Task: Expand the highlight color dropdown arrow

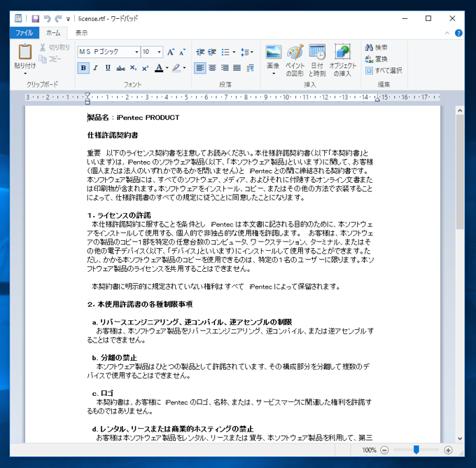Action: (x=184, y=68)
